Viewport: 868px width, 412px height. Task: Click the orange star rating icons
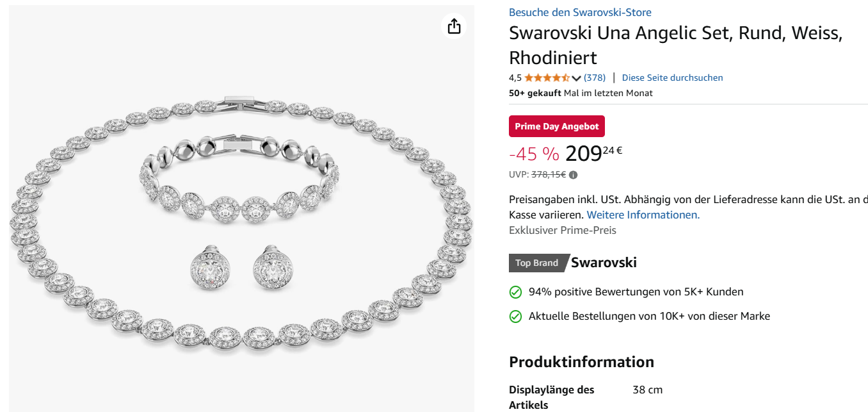[x=547, y=78]
